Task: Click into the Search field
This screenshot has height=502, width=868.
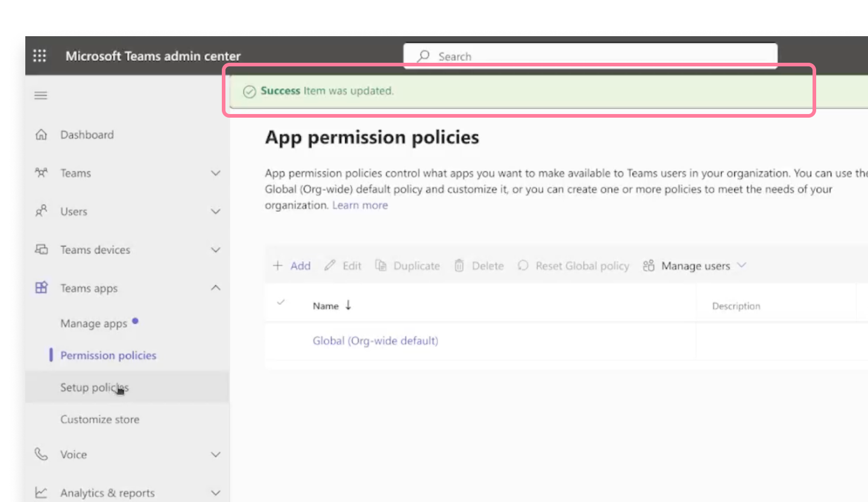Action: [x=591, y=56]
